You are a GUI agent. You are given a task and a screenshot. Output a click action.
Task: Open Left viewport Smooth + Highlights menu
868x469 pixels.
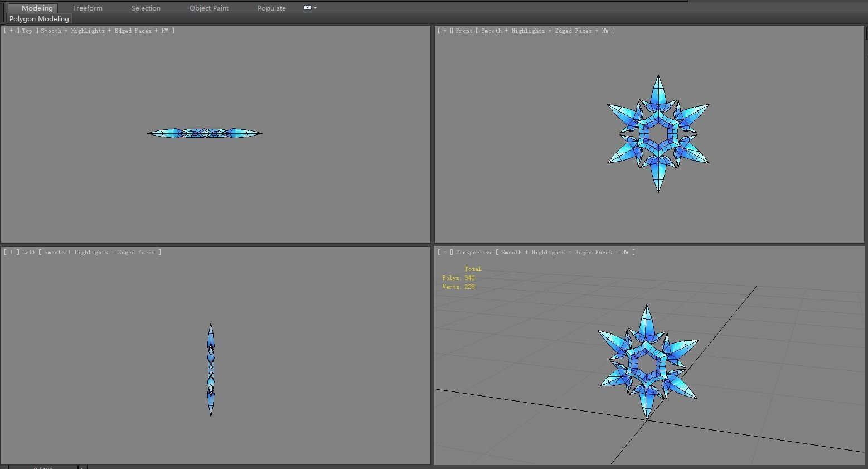point(99,252)
